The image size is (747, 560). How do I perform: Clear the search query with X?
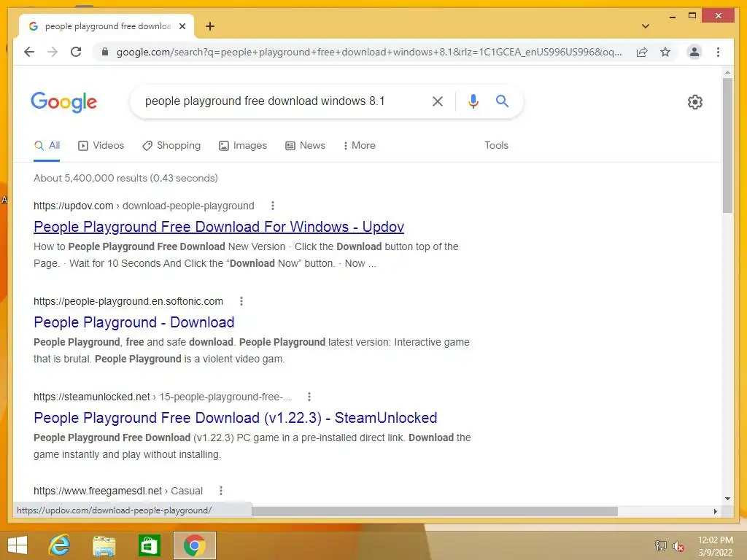tap(438, 101)
